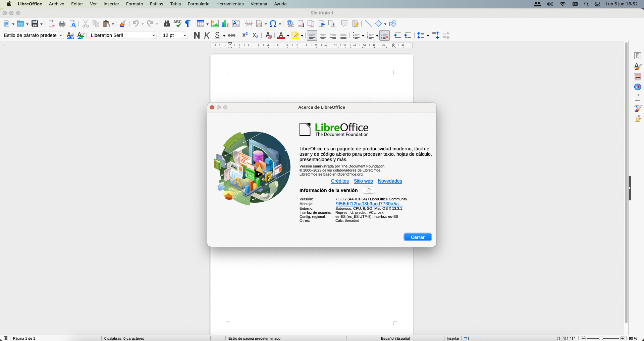The image size is (644, 341).
Task: Open font name Liberation Serif dropdown
Action: click(154, 35)
